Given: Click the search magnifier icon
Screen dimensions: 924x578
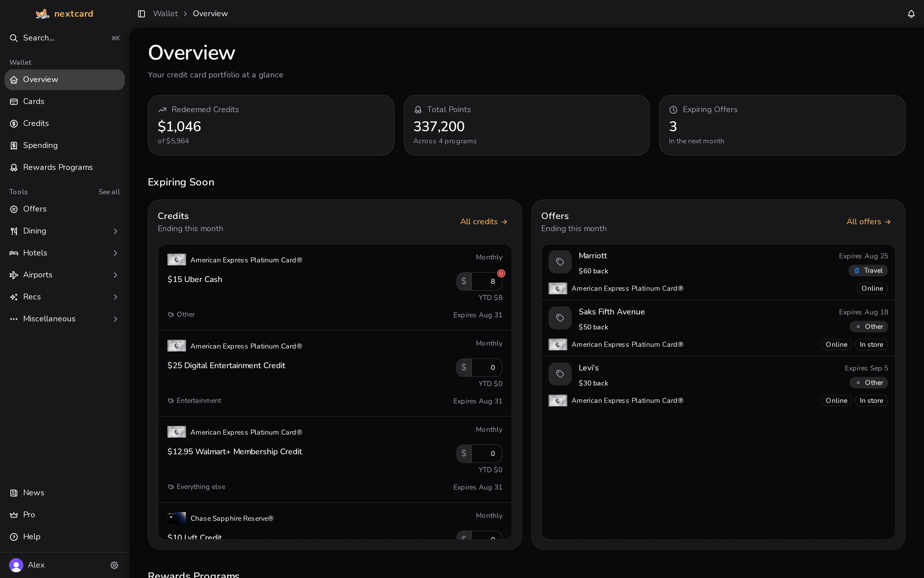Looking at the screenshot, I should [x=14, y=38].
